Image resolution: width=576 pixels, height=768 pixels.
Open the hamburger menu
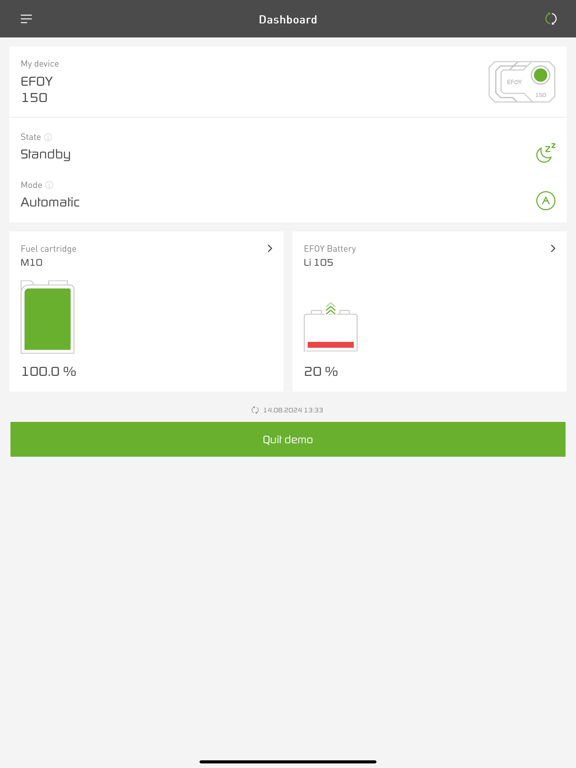(x=26, y=19)
